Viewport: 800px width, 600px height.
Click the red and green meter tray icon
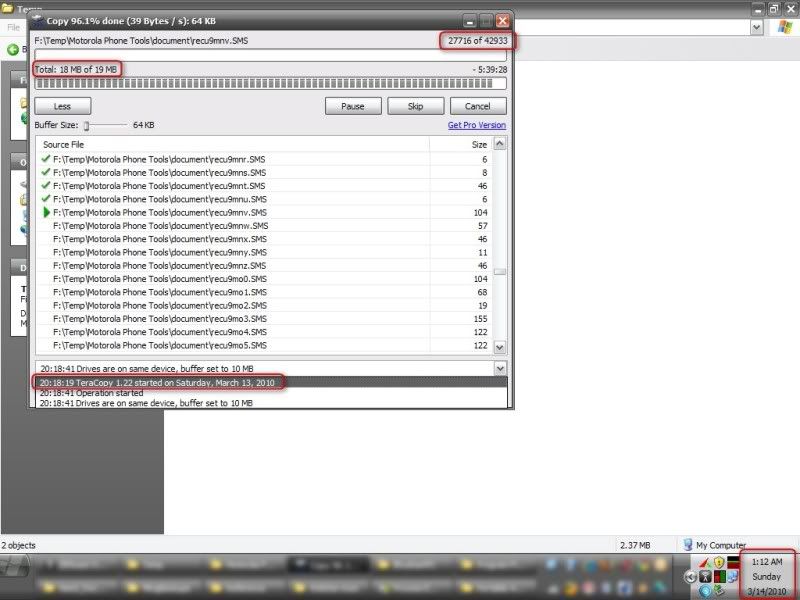pos(719,577)
